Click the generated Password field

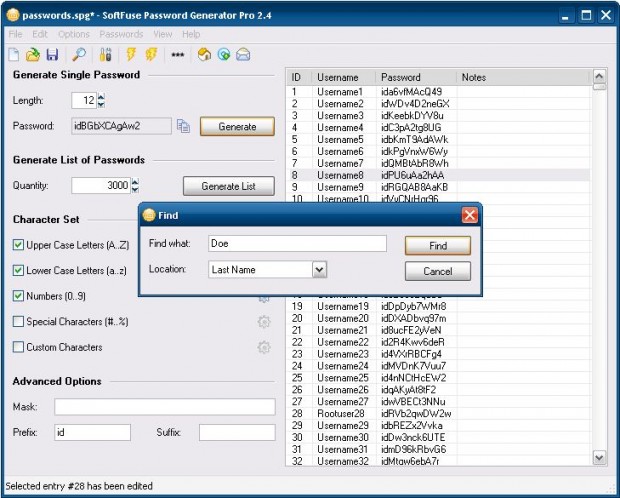(121, 126)
